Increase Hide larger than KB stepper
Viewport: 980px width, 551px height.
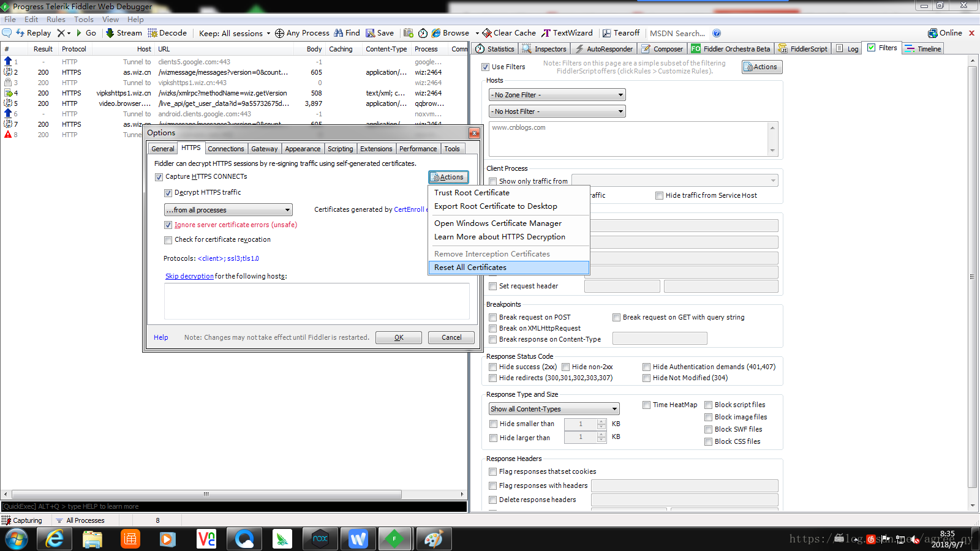coord(601,434)
